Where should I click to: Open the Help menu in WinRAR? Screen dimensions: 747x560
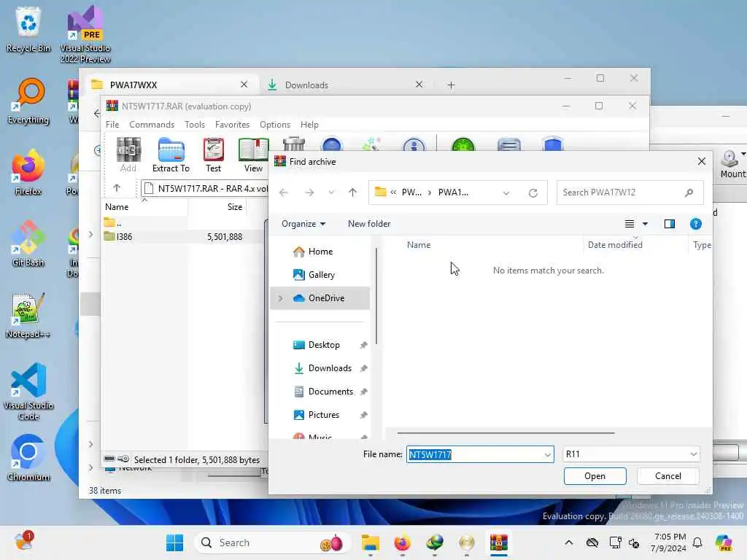[309, 125]
